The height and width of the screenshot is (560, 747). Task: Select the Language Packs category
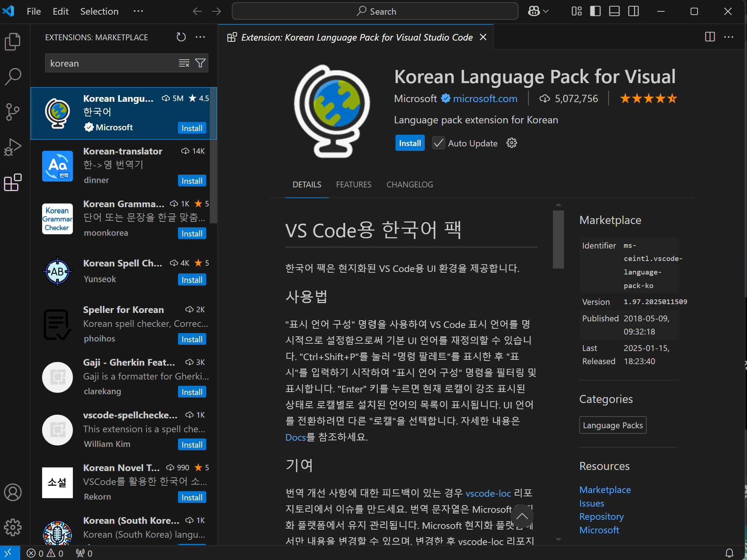point(613,425)
